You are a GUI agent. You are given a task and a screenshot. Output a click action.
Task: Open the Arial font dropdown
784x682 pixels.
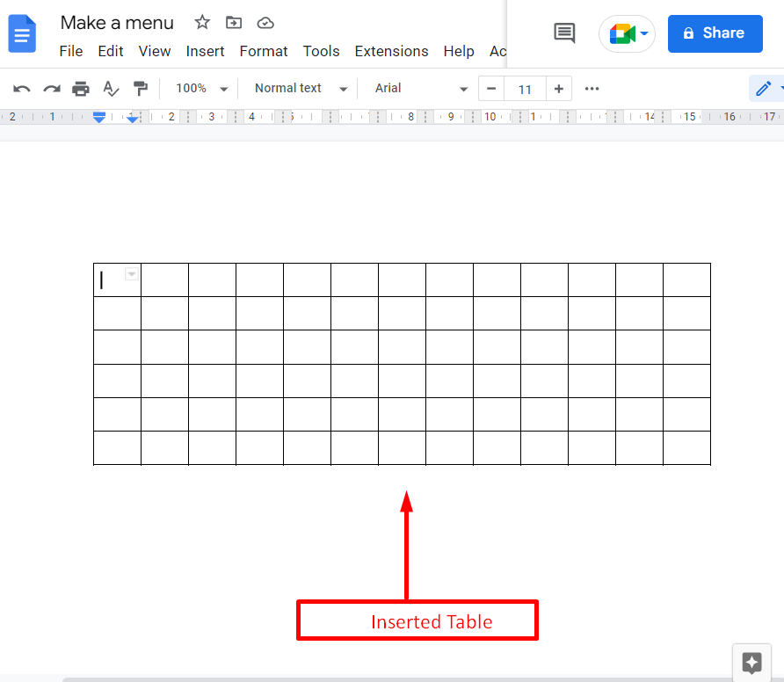click(x=421, y=89)
